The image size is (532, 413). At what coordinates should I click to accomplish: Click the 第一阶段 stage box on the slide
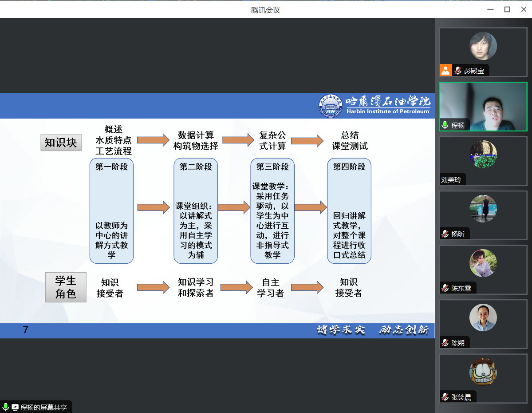pos(111,210)
